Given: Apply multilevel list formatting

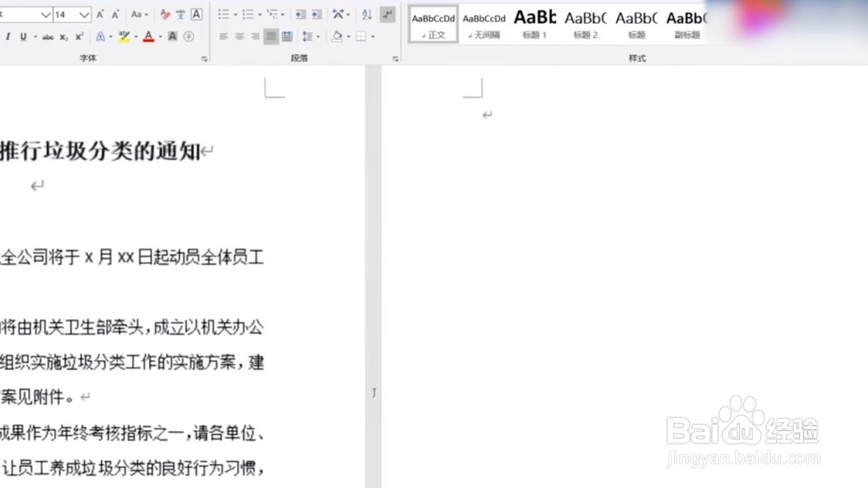Looking at the screenshot, I should point(273,14).
